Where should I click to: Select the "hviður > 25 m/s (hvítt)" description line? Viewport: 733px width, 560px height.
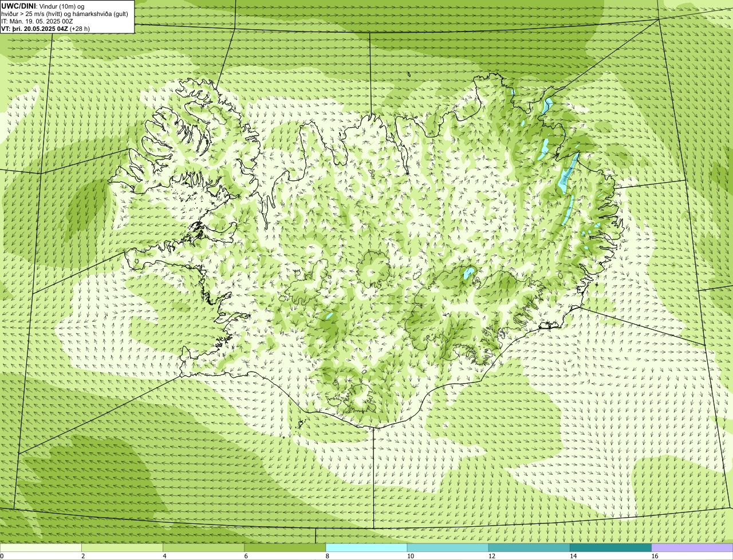65,14
